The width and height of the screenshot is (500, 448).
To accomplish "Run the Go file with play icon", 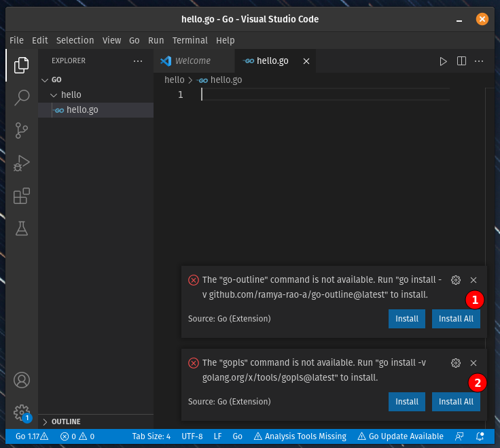I will [x=443, y=61].
